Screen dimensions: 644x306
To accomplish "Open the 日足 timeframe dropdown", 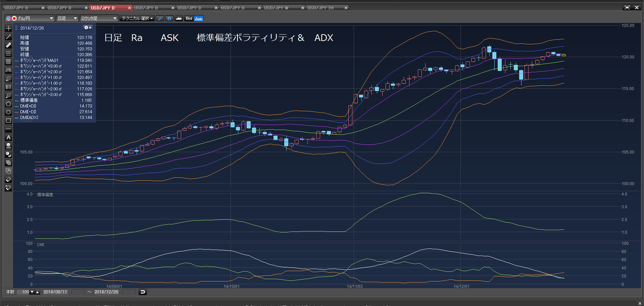I will pyautogui.click(x=67, y=18).
